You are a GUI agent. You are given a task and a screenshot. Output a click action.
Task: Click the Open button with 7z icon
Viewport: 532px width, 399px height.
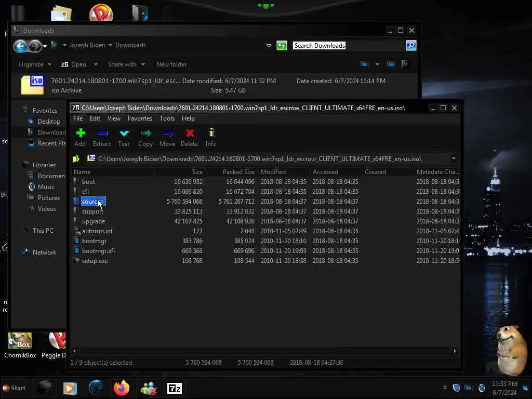point(73,64)
